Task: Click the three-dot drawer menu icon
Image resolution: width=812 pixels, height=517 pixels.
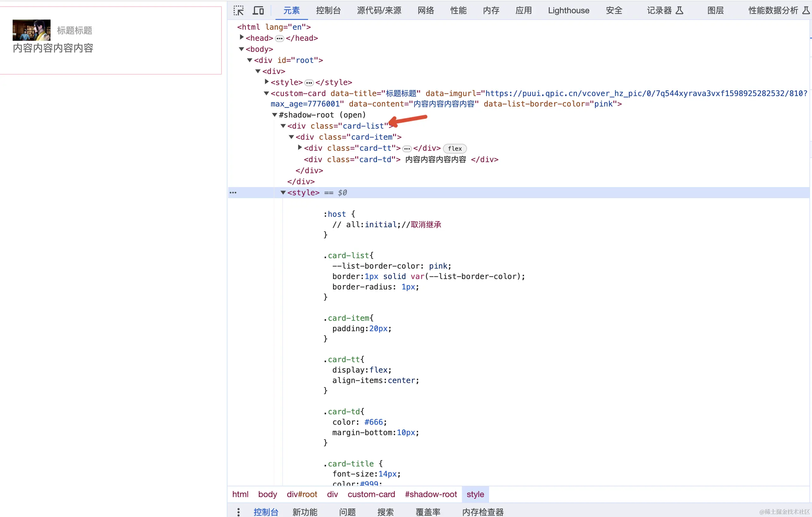Action: pos(239,512)
